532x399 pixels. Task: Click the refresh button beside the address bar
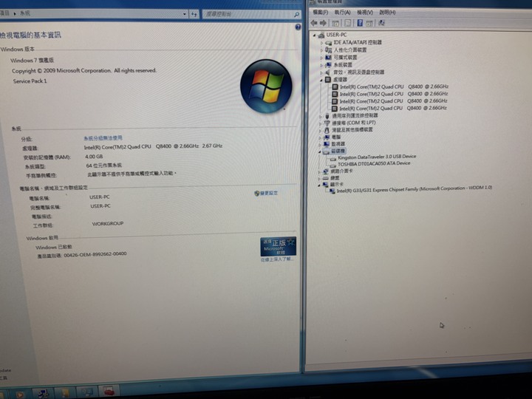pos(194,14)
